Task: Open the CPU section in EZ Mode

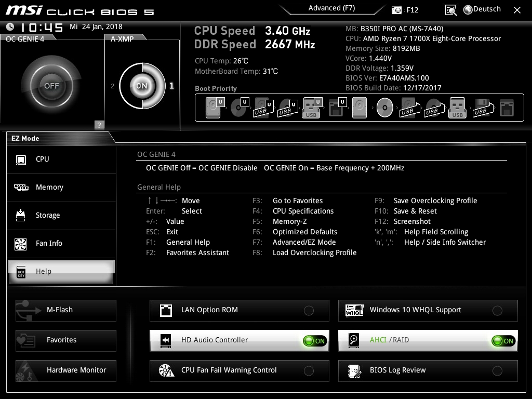Action: 61,159
